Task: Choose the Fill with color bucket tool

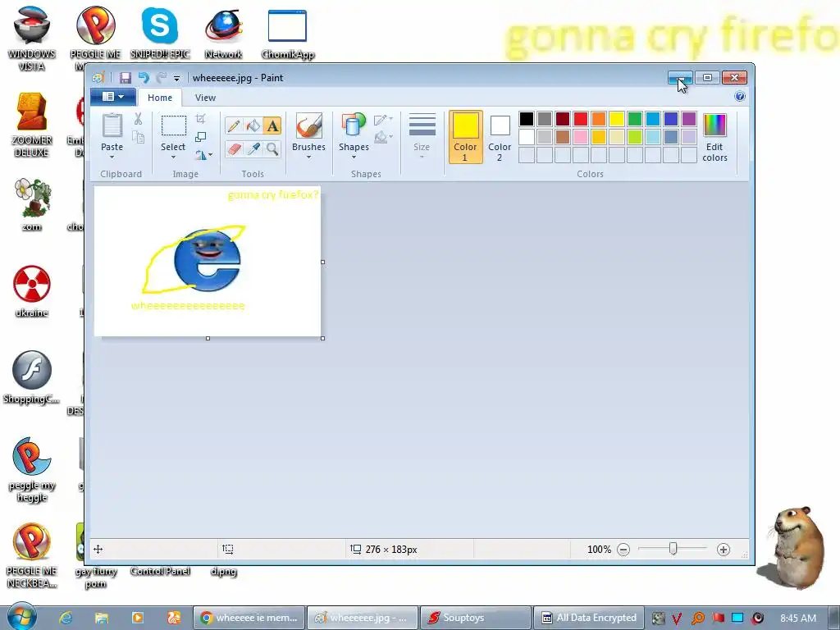Action: coord(253,126)
